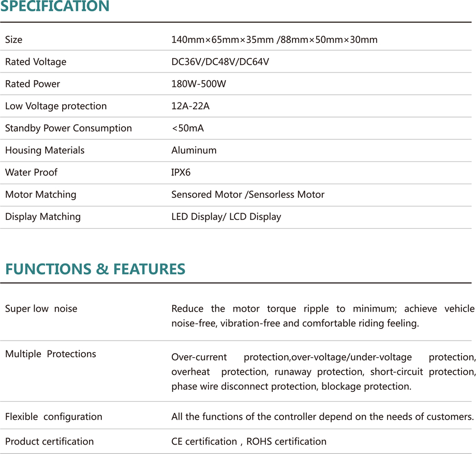Image resolution: width=476 pixels, height=454 pixels.
Task: Select the Super low noise feature label
Action: coord(41,309)
